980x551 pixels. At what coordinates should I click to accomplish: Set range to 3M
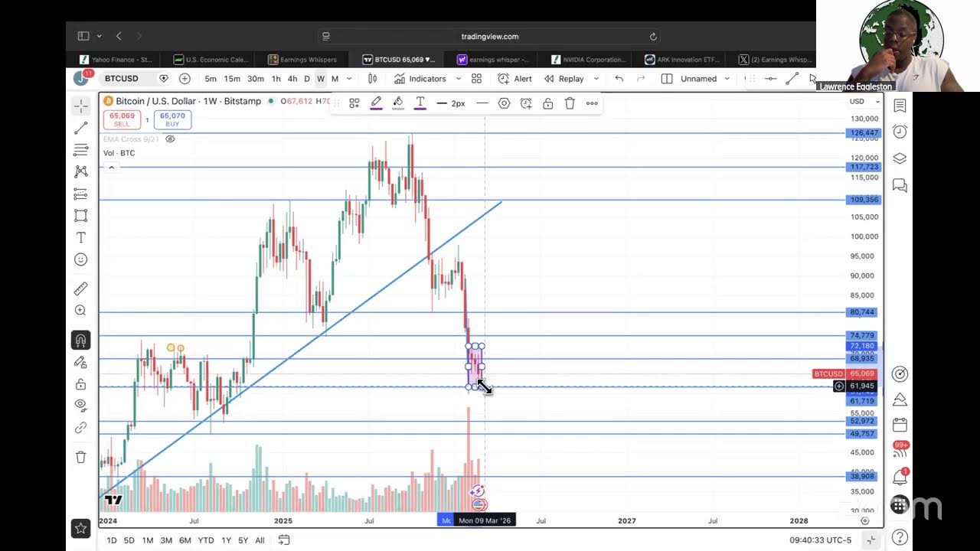point(166,540)
